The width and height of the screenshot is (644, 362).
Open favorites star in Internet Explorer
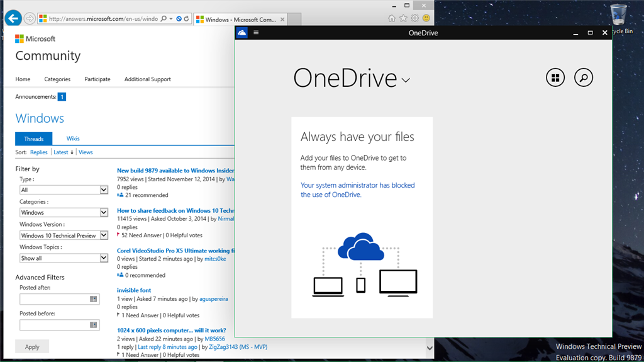click(403, 18)
